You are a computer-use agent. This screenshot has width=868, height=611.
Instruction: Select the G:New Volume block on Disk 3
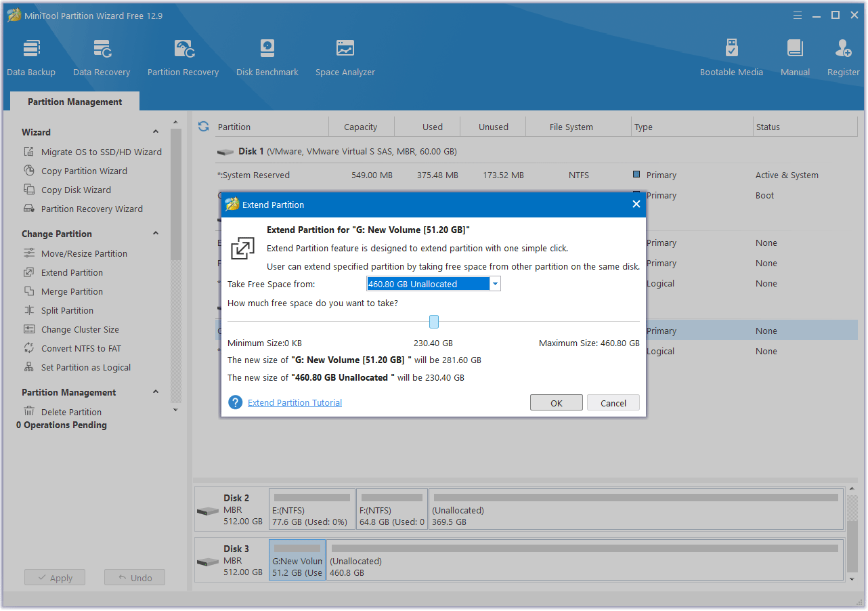click(x=297, y=560)
